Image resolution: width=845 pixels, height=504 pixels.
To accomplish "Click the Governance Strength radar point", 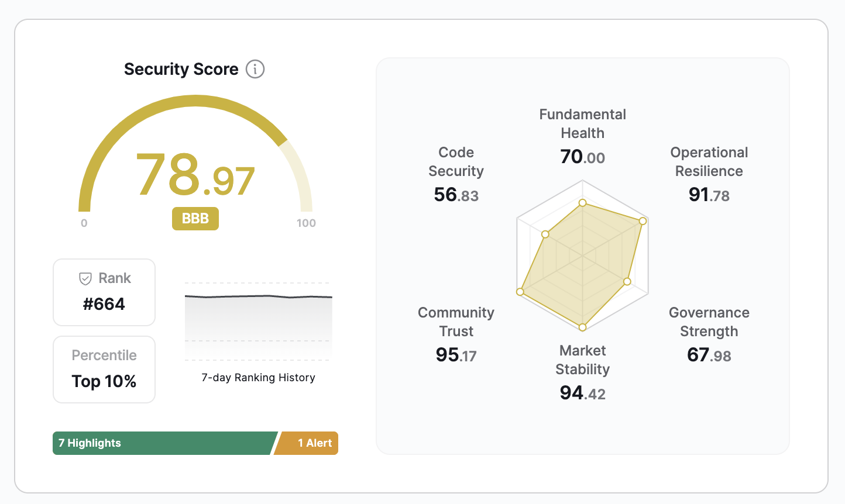I will coord(627,282).
